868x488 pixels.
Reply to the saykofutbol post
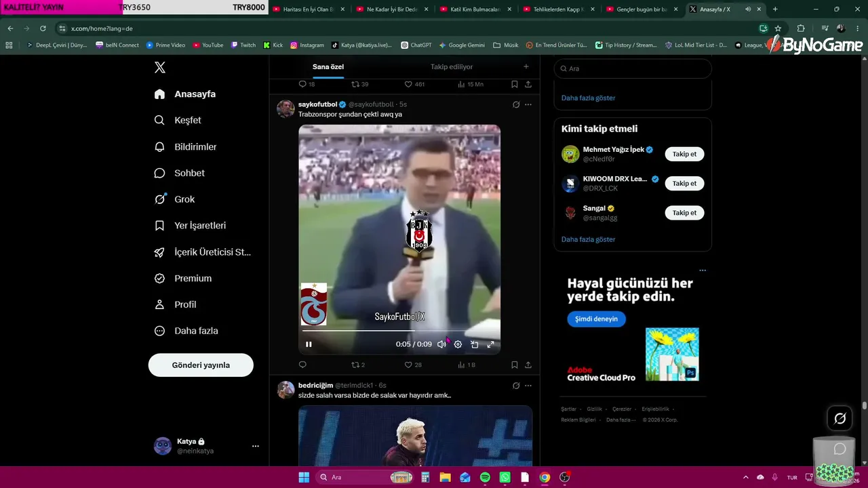302,365
